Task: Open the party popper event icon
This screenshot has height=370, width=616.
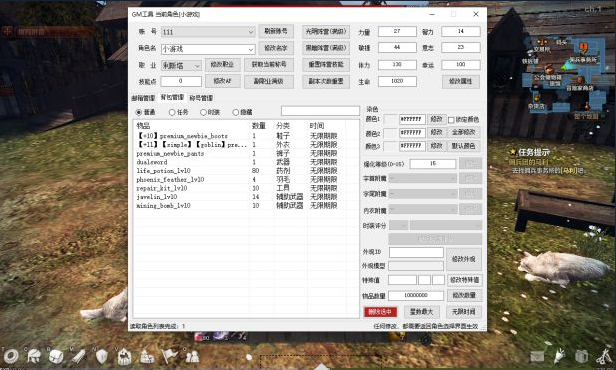Action: tap(559, 356)
